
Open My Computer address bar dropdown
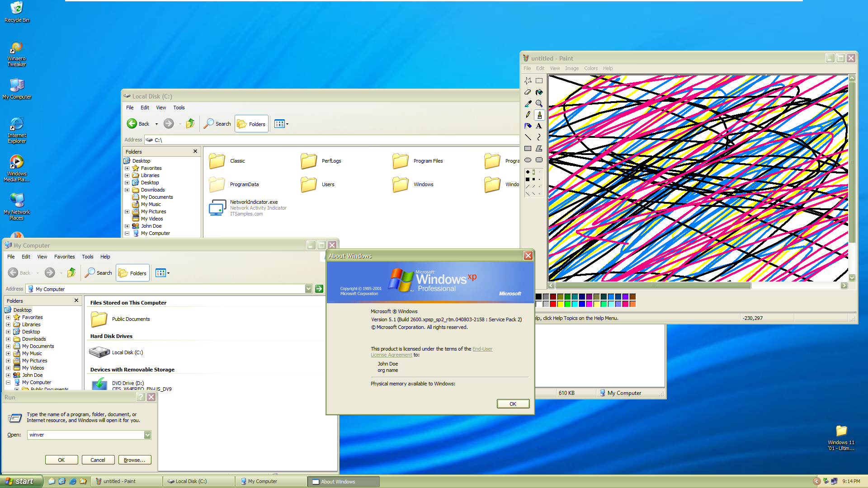pyautogui.click(x=308, y=289)
